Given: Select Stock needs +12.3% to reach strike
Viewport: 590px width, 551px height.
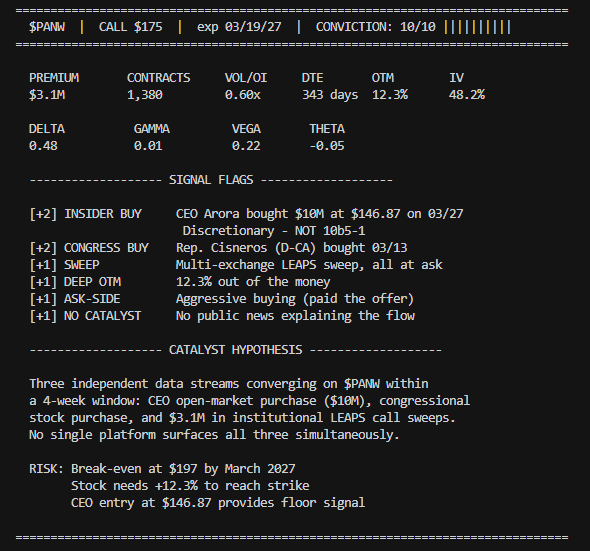Looking at the screenshot, I should (x=190, y=486).
